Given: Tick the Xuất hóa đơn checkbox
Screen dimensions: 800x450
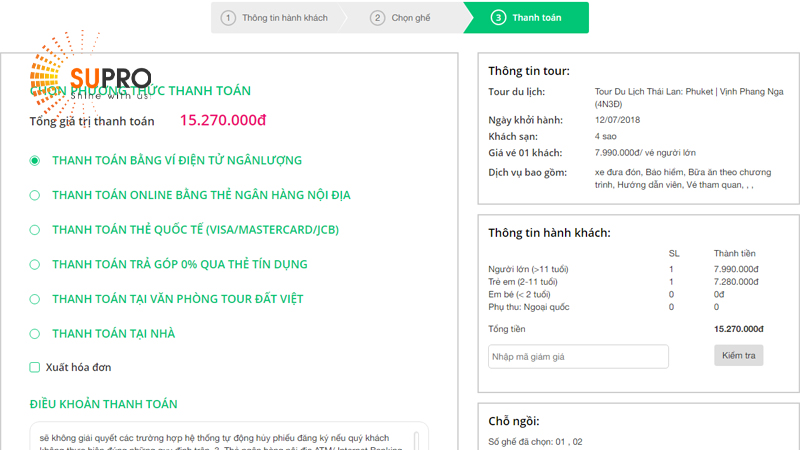Looking at the screenshot, I should point(35,367).
